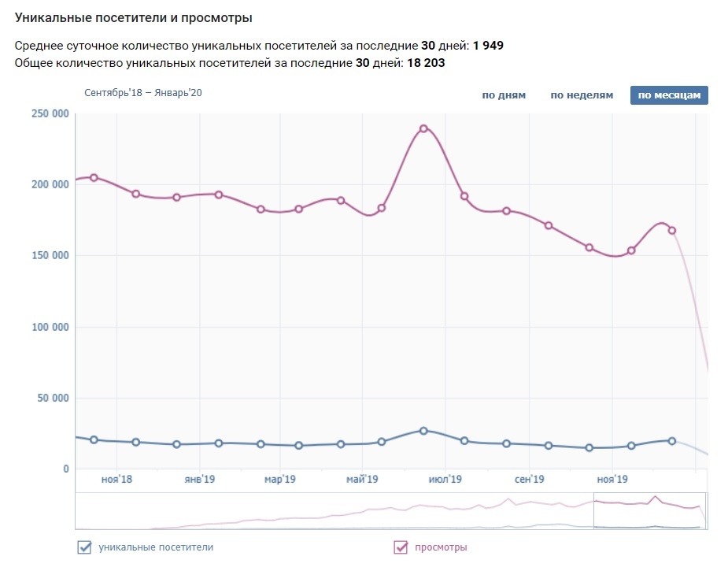728x571 pixels.
Task: Click the views marker just before the peak
Action: point(382,208)
